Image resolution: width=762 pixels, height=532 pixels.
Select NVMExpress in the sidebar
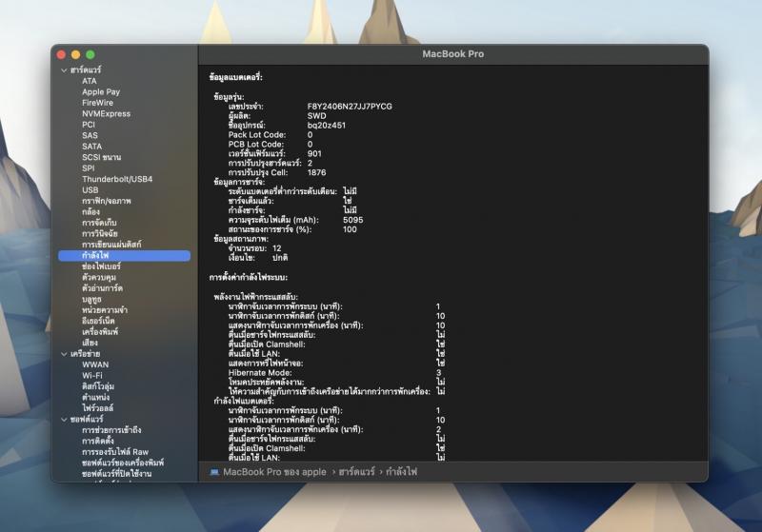point(107,113)
